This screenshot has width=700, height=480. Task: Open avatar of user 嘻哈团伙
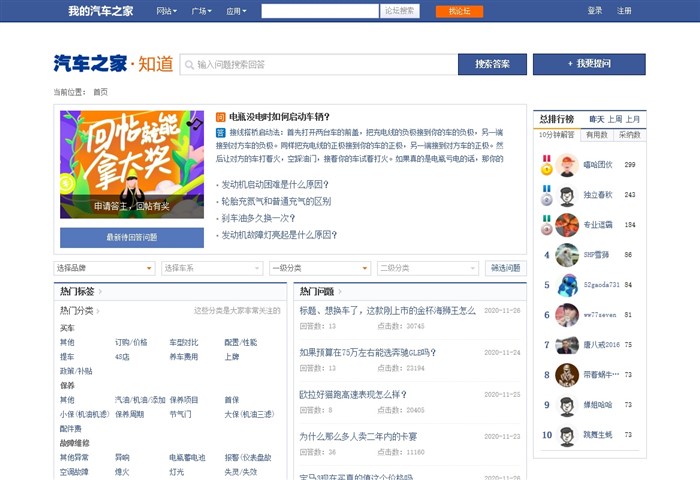click(x=567, y=165)
